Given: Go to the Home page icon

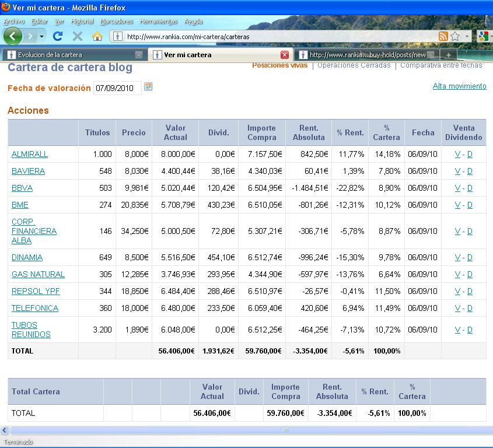Looking at the screenshot, I should 97,36.
